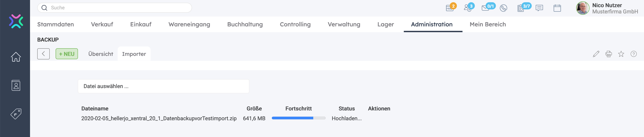This screenshot has width=644, height=137.
Task: Open tasks icon with 3/7 badge
Action: point(521,8)
